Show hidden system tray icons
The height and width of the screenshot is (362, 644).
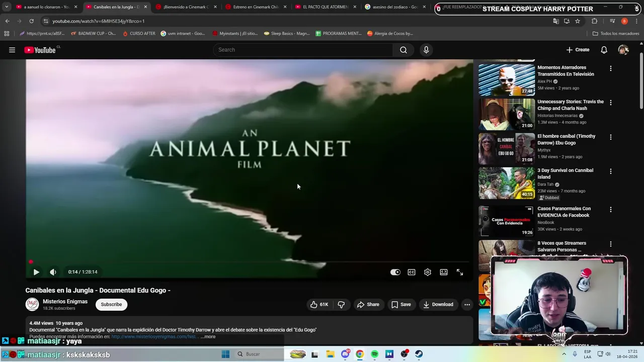[564, 354]
